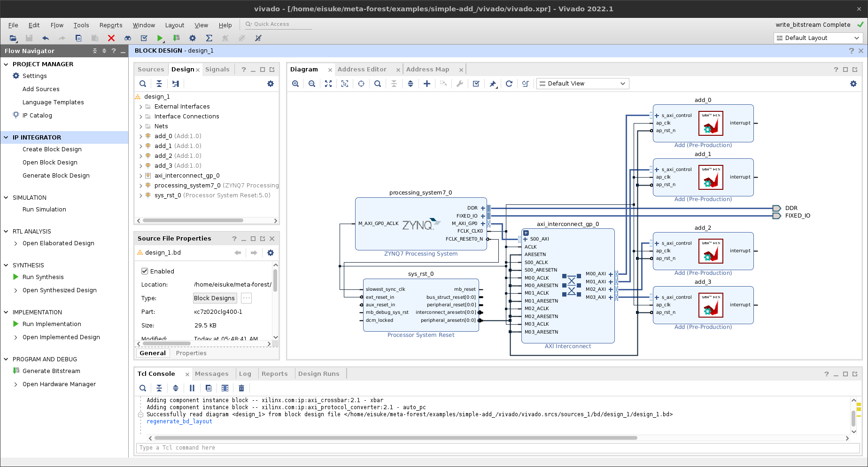Screen dimensions: 868x467
Task: Expand s_axi_control port plus on add_0 block
Action: 657,116
